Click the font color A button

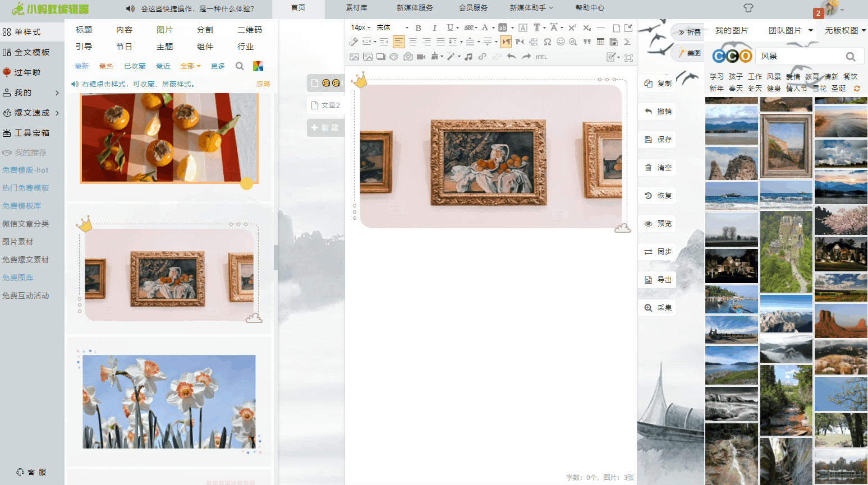[485, 27]
